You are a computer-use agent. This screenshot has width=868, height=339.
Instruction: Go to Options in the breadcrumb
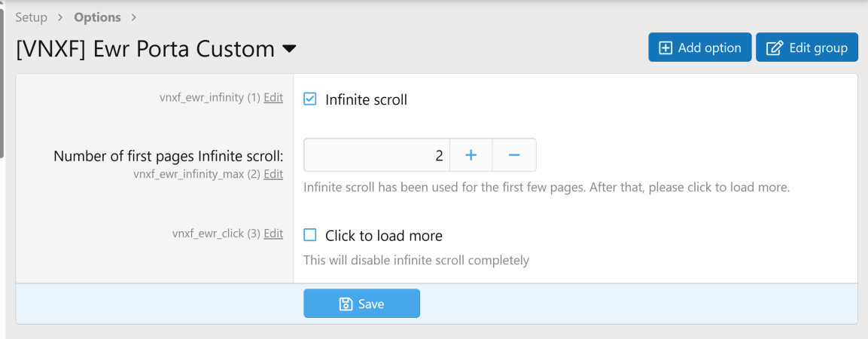pyautogui.click(x=97, y=17)
